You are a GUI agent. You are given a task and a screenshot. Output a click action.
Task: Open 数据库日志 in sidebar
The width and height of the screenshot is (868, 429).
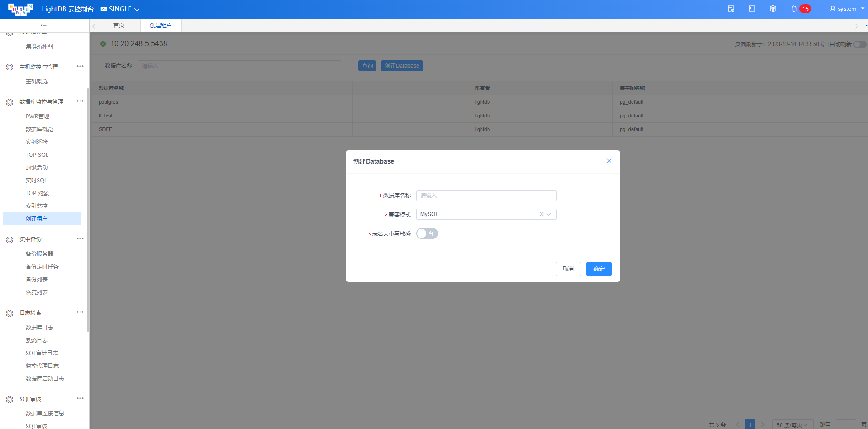39,328
